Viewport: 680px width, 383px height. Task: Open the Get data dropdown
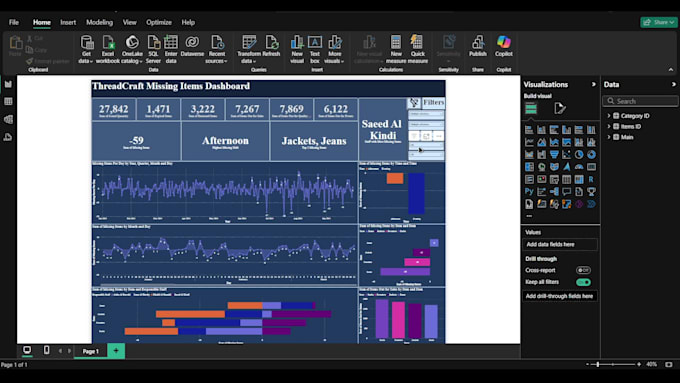coord(86,49)
